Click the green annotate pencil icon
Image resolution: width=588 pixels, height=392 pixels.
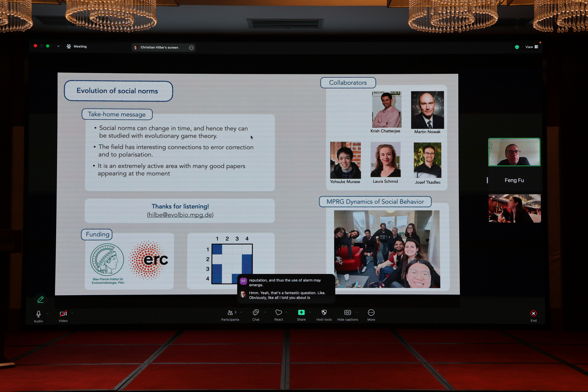tap(40, 299)
